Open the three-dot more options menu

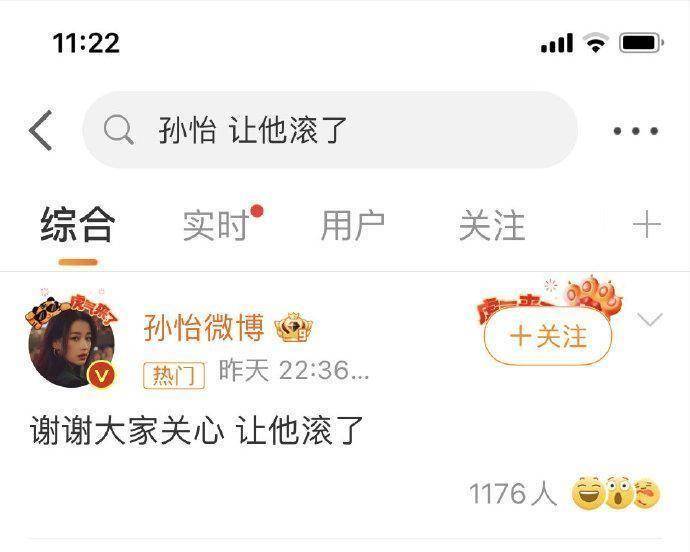pos(635,131)
